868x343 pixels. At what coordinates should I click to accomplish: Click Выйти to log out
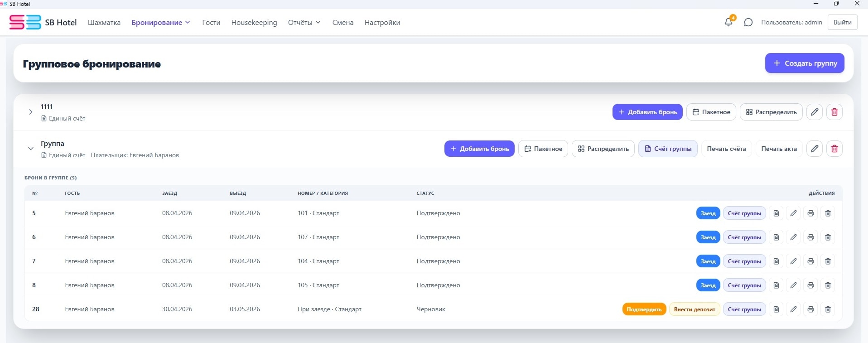click(x=843, y=22)
